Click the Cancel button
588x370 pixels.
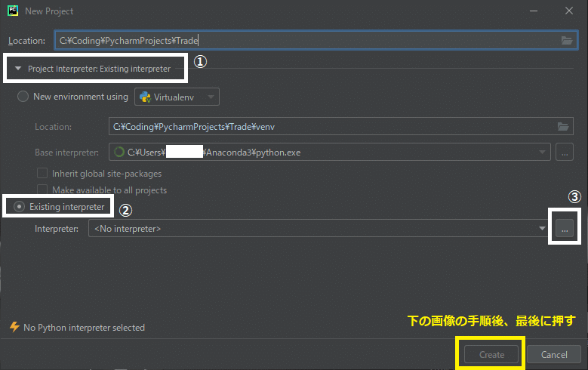[554, 354]
